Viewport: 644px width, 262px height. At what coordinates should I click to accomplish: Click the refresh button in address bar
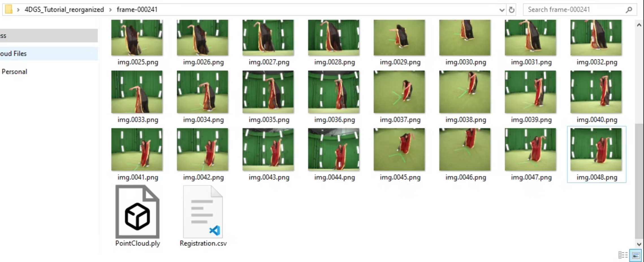click(x=511, y=10)
